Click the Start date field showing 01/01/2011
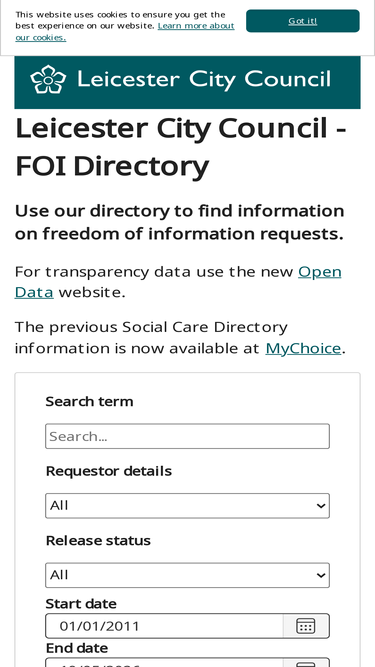 click(x=164, y=626)
